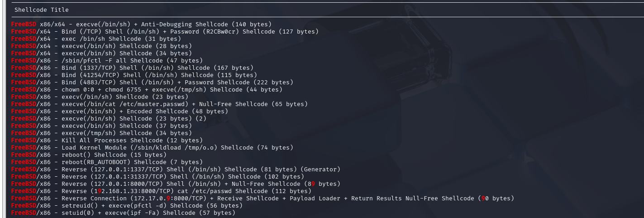Select Reverse (127.0.0.1:1337/TCP) Shell (Generator) line

coord(176,169)
